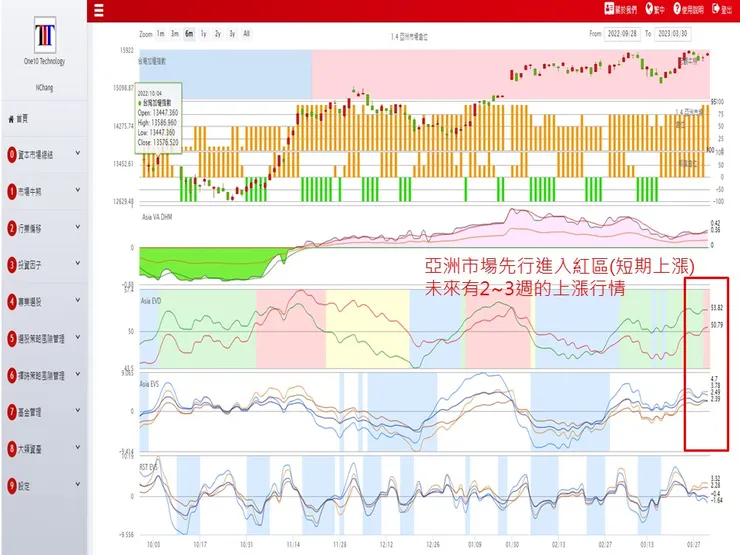Image resolution: width=740 pixels, height=555 pixels.
Task: Click the RST EVS chart label
Action: point(148,467)
